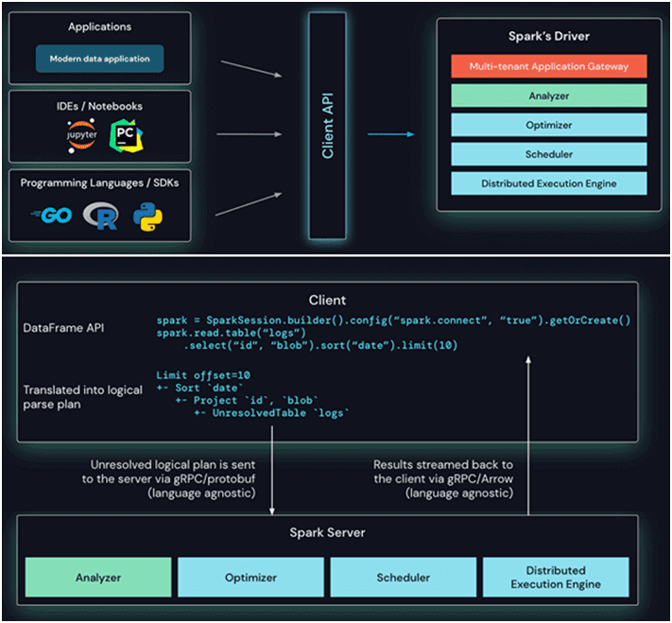Click the Modern data application button
Screen dimensions: 672x623
point(99,59)
